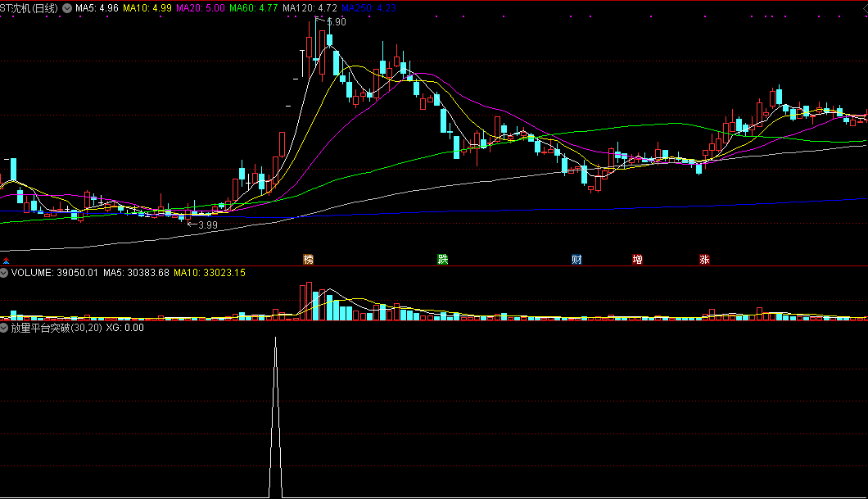This screenshot has height=499, width=868.
Task: Click the magenta MA20 5.00 label
Action: click(201, 8)
